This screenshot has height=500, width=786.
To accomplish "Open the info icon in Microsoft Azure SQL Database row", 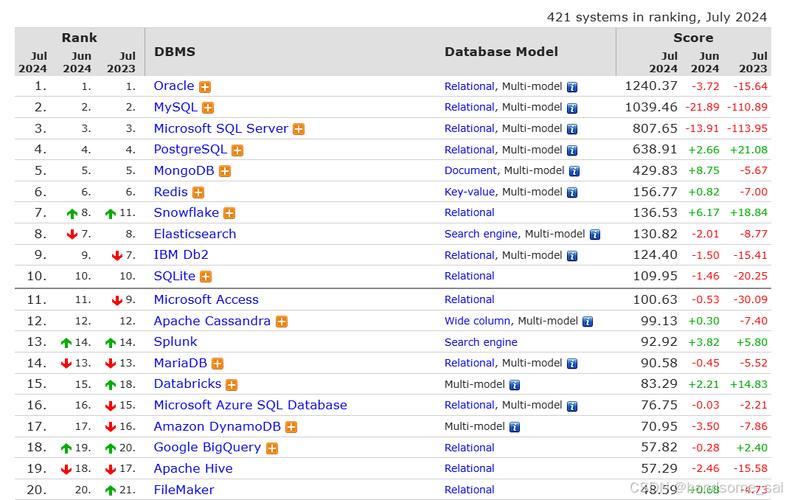I will click(572, 406).
